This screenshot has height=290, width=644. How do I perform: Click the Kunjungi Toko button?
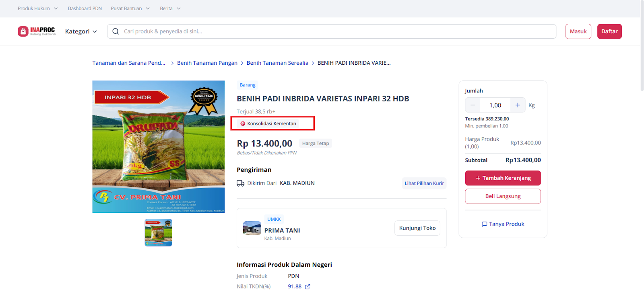point(417,228)
